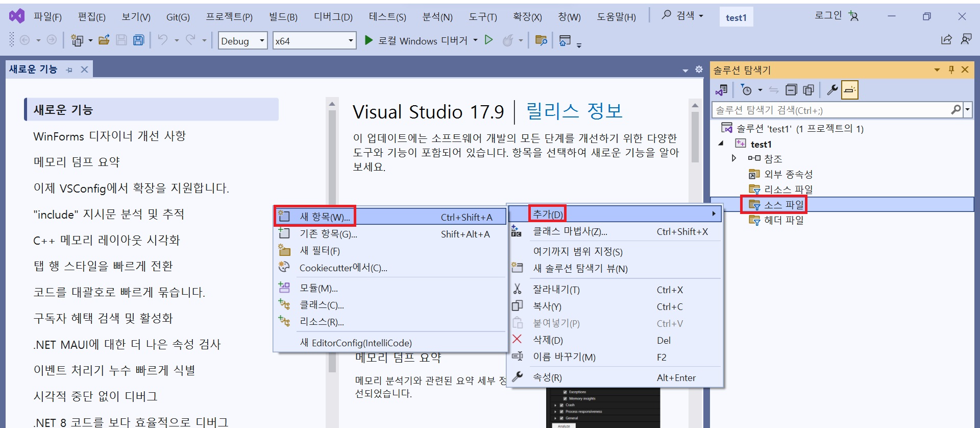Screen dimensions: 980x428
Task: Click the find in files folder icon
Action: [x=541, y=40]
